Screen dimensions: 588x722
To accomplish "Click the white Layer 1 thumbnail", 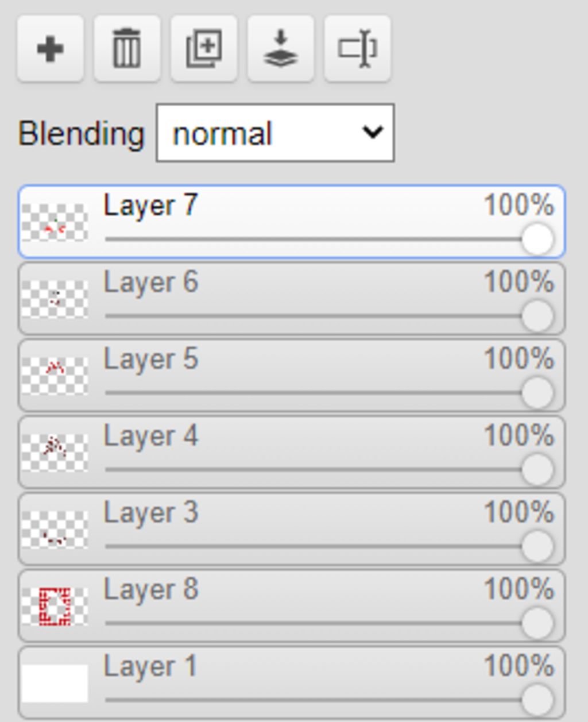I will click(55, 683).
